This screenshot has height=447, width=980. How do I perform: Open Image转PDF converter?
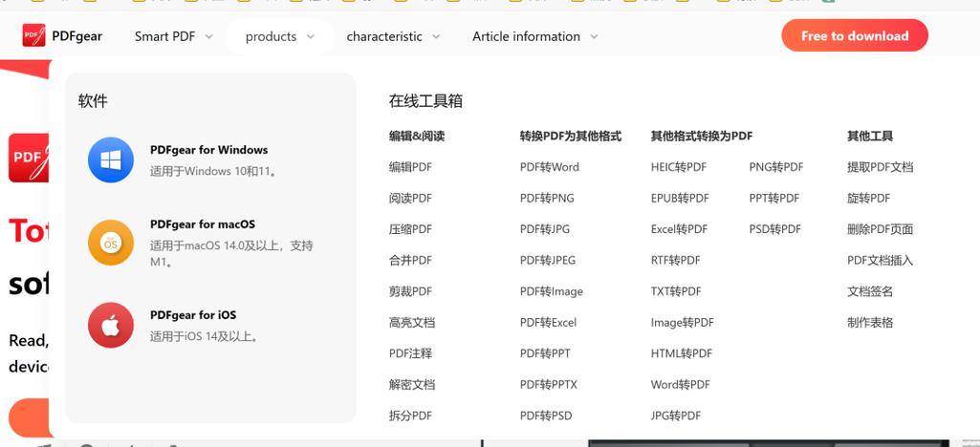coord(683,323)
